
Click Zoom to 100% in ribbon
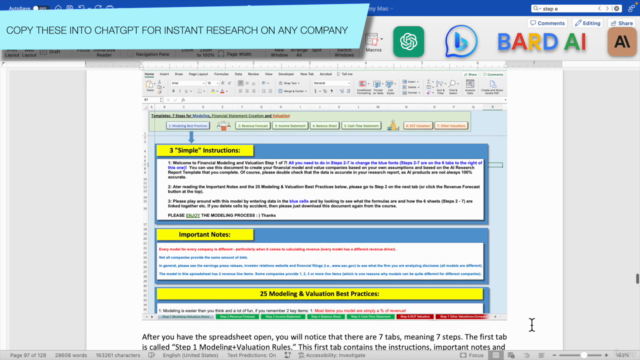pyautogui.click(x=206, y=52)
